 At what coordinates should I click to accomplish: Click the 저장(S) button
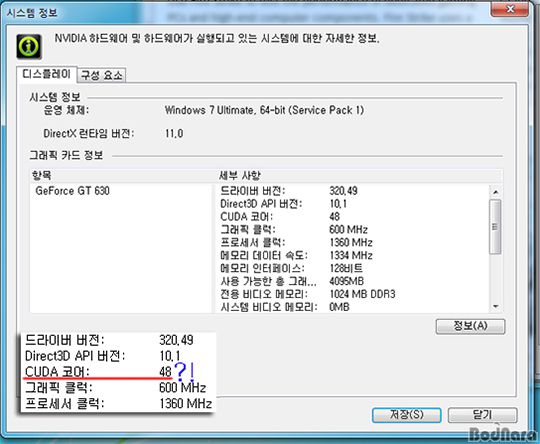(x=407, y=414)
